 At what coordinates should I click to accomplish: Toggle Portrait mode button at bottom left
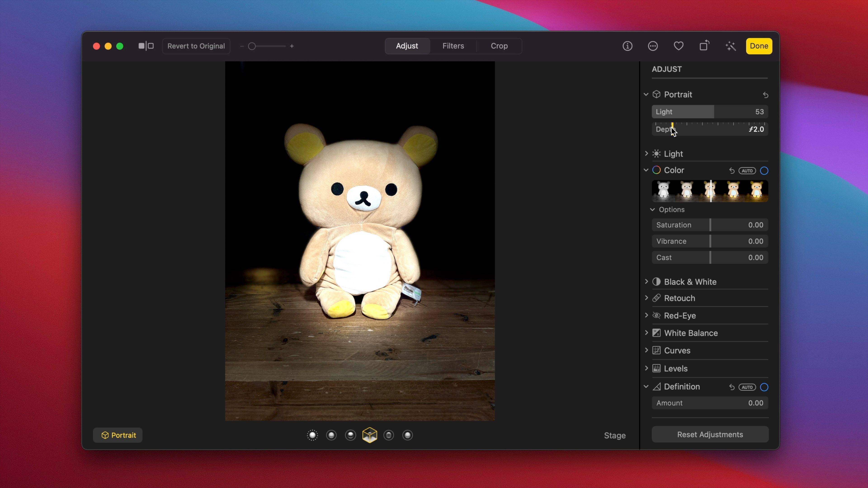(x=118, y=435)
